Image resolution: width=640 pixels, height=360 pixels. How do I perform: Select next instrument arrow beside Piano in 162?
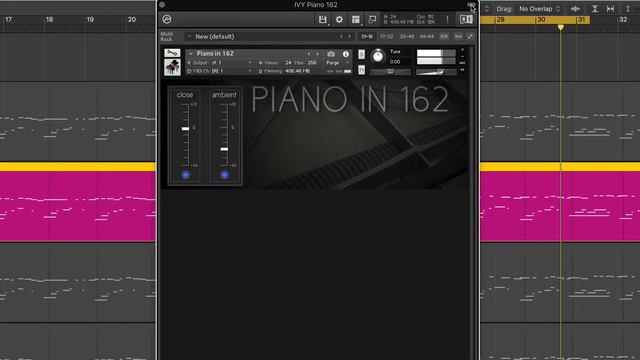click(317, 54)
